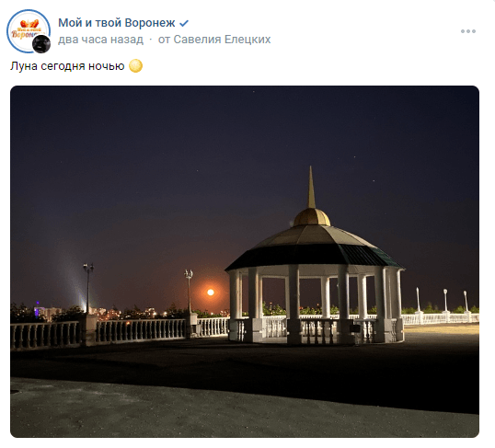Open the three-dot post options menu
This screenshot has height=448, width=495.
click(x=467, y=31)
